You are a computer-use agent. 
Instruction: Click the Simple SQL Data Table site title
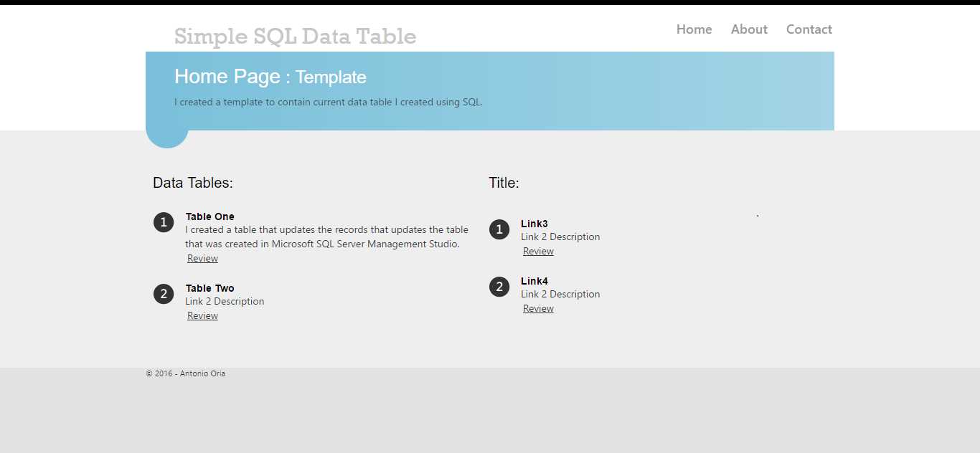coord(295,37)
